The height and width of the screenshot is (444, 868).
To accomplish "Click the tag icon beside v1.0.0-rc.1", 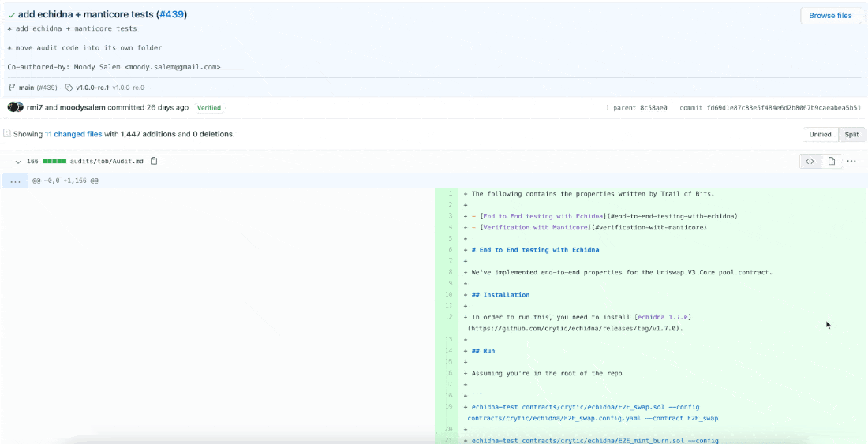I will tap(69, 88).
